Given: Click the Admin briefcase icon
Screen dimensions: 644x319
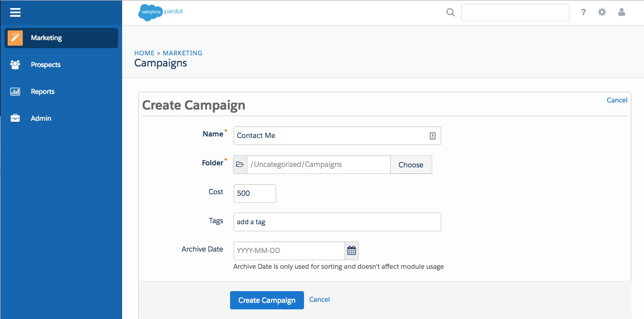Looking at the screenshot, I should [x=15, y=119].
